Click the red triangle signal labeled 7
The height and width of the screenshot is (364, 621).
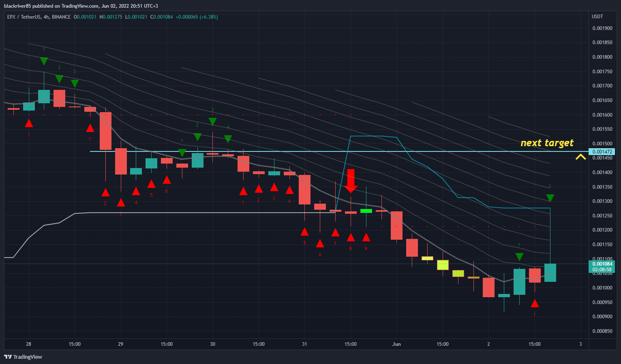pos(335,232)
